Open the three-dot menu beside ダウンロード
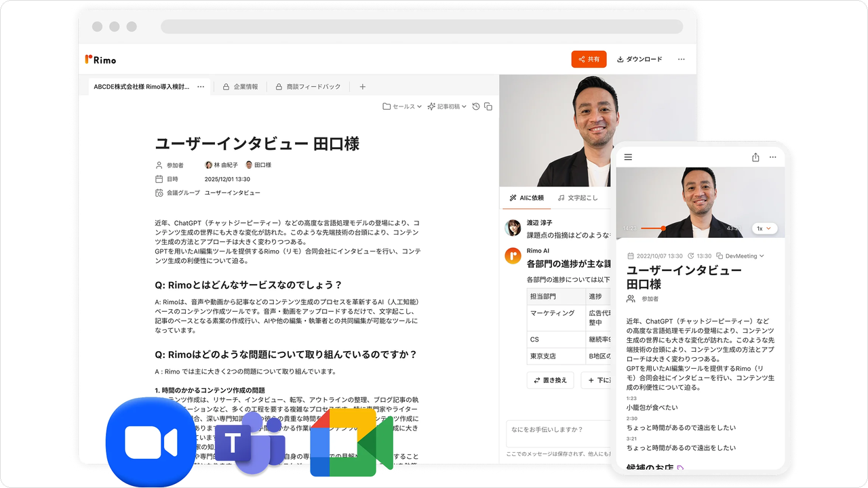 pos(682,60)
